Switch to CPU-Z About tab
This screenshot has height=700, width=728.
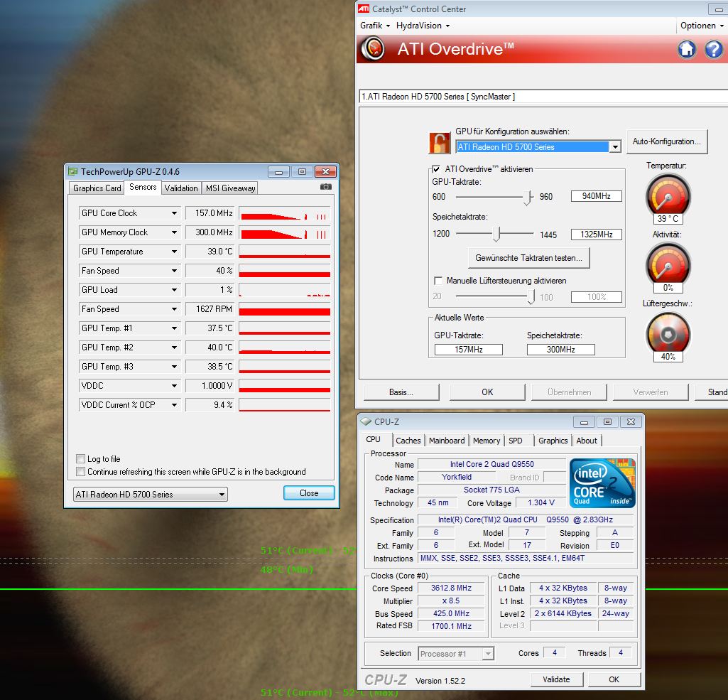pos(587,441)
